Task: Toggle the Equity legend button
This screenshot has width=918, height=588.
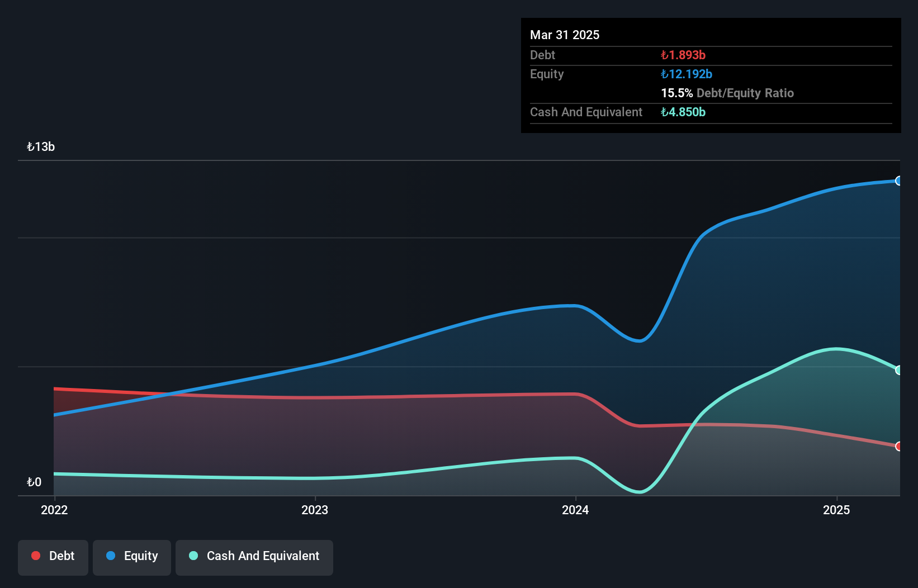Action: pyautogui.click(x=132, y=557)
